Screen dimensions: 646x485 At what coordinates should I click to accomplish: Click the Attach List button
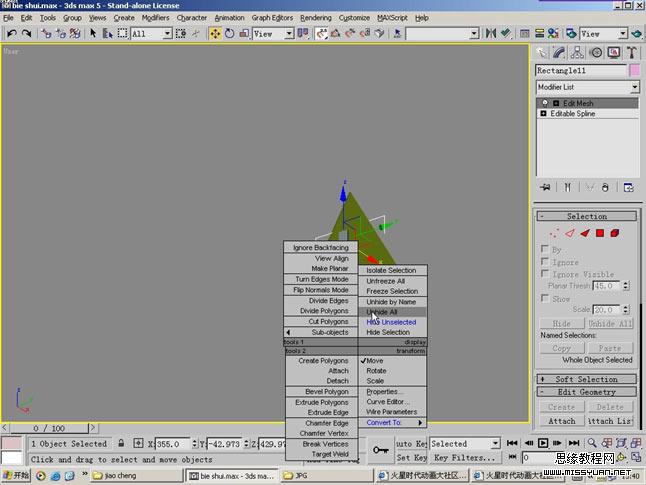(610, 421)
